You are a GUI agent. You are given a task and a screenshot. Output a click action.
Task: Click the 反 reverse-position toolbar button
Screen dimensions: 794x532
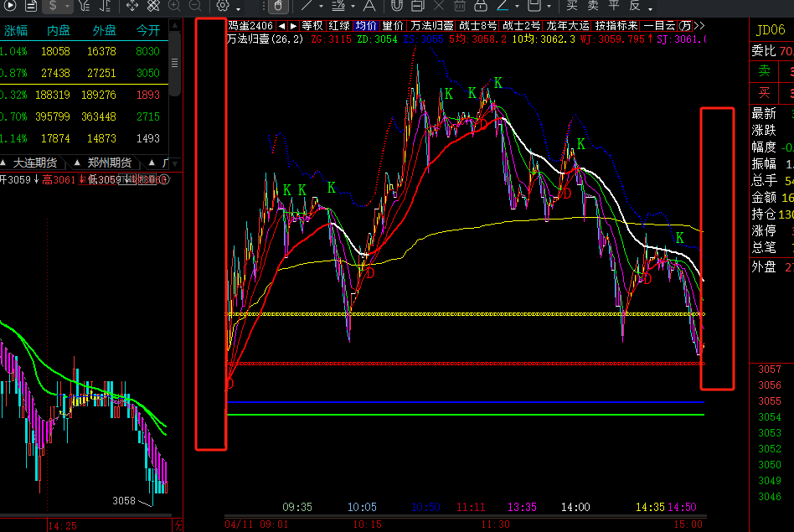(x=635, y=6)
